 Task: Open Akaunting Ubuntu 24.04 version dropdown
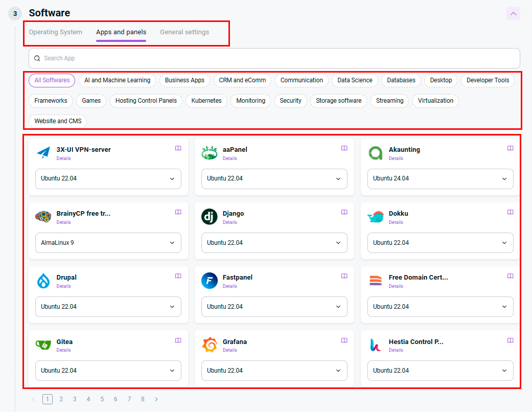coord(440,179)
